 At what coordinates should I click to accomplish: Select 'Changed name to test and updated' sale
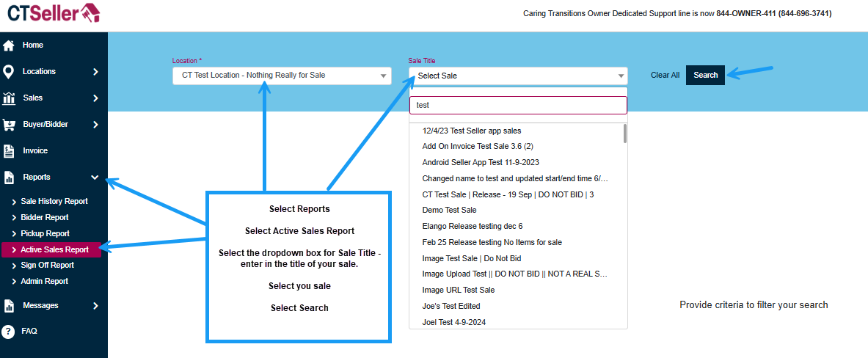[516, 179]
